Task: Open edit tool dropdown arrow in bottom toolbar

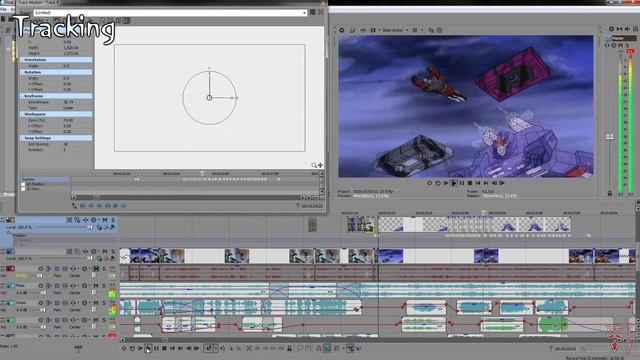Action: coord(216,348)
